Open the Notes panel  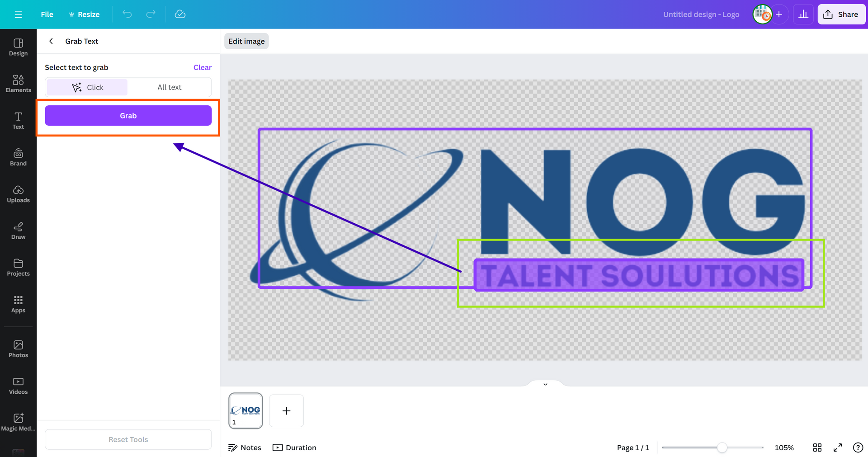click(x=245, y=448)
